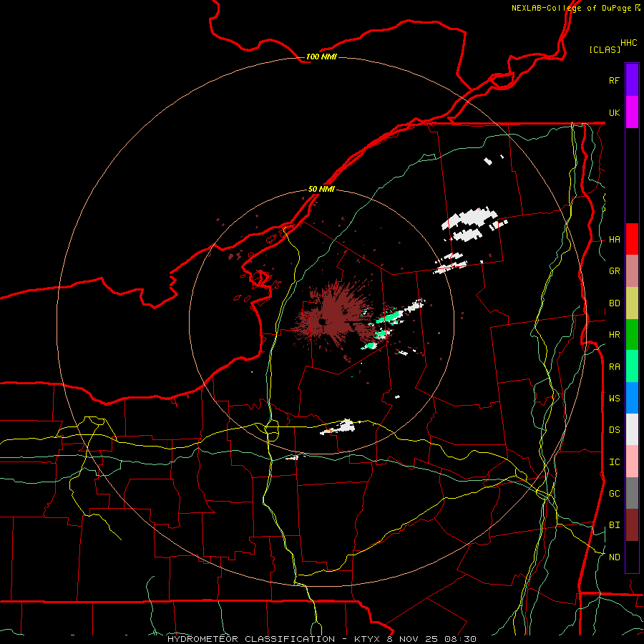This screenshot has height=644, width=644.
Task: Click the WS legend label
Action: 614,398
